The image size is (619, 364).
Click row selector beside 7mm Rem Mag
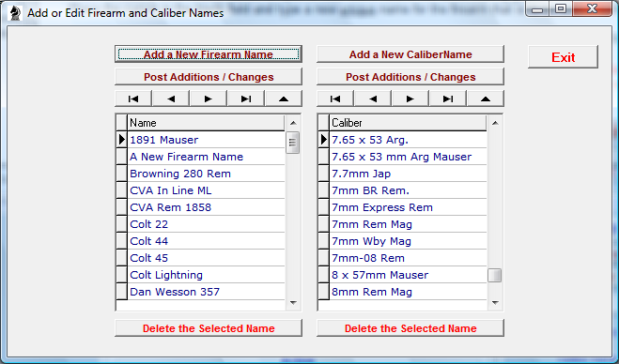click(x=324, y=224)
